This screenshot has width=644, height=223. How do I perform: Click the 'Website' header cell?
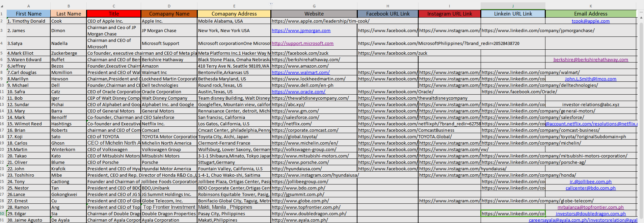tap(314, 14)
